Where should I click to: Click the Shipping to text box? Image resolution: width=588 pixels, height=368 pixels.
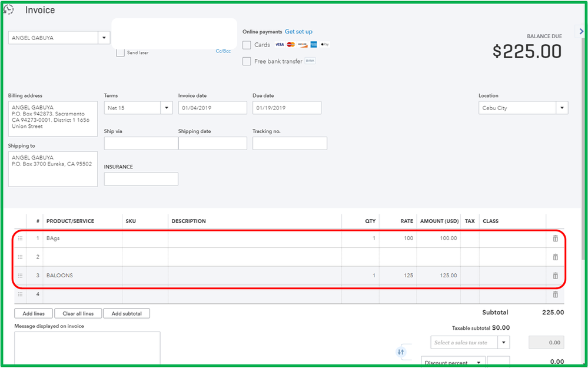[x=53, y=169]
